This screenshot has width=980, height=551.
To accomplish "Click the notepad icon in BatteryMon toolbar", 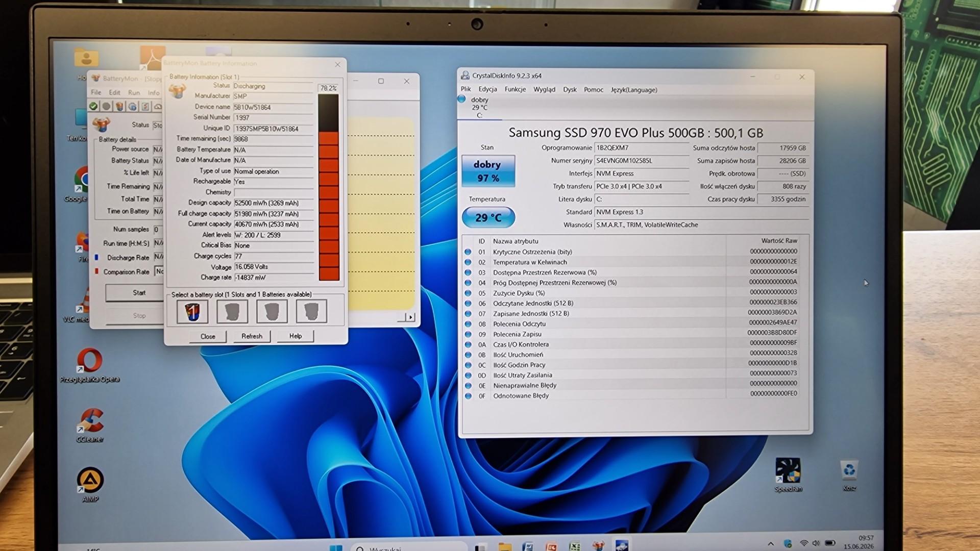I will click(x=145, y=106).
